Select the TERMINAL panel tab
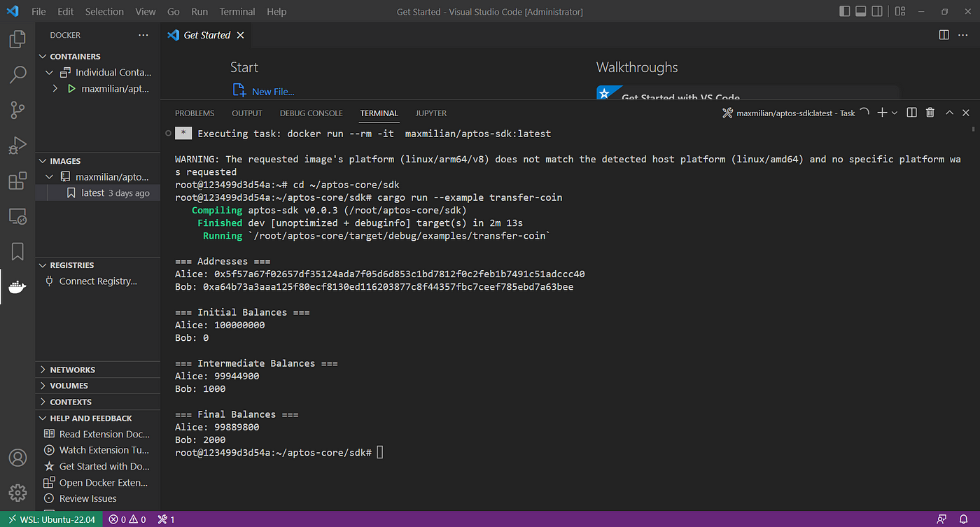980x527 pixels. tap(379, 113)
